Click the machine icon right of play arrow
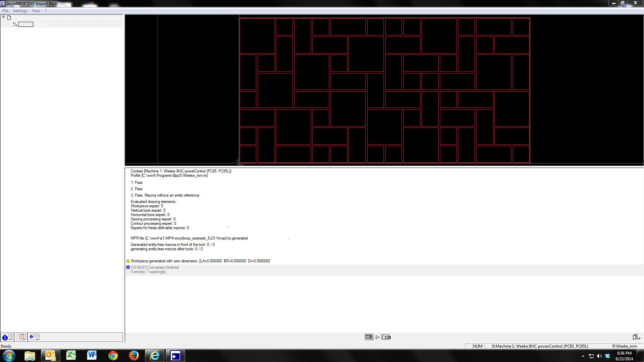Screen dimensions: 644x362 [386, 337]
